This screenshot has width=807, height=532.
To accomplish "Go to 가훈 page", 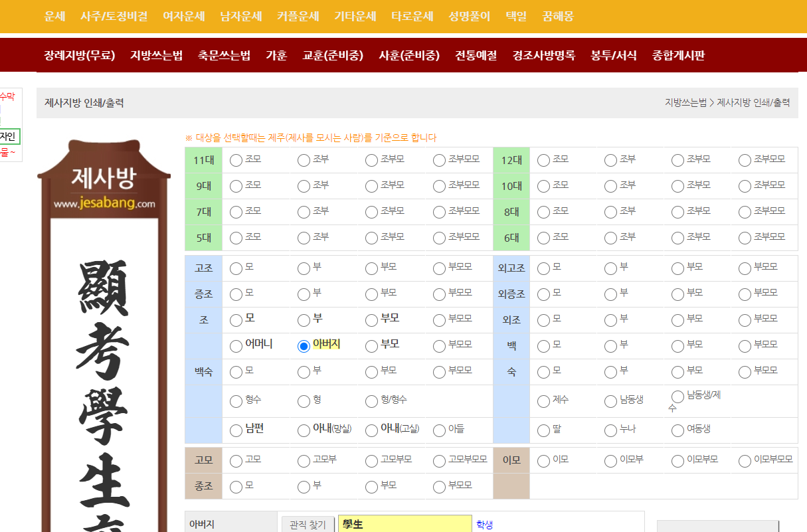I will pyautogui.click(x=276, y=55).
